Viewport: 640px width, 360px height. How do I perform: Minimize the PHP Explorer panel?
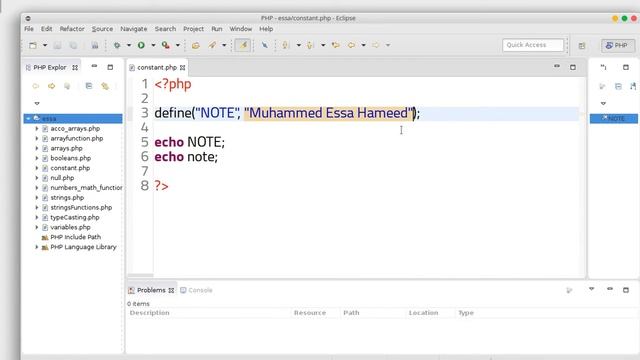click(x=94, y=66)
